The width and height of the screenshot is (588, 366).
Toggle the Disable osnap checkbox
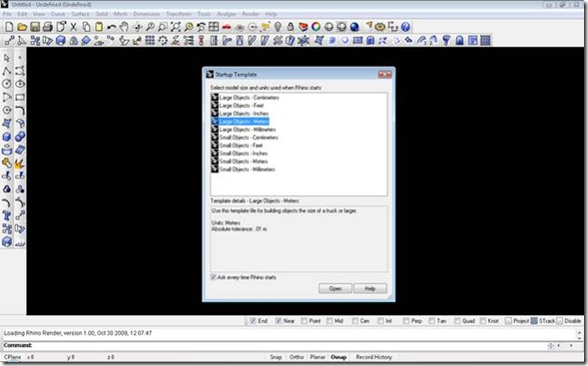(x=559, y=321)
